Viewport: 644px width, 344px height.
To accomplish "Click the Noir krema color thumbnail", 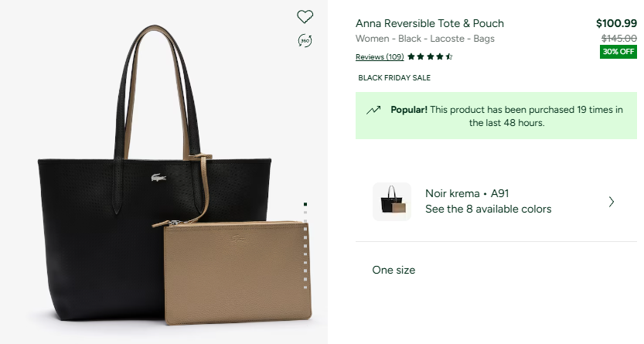I will click(x=392, y=202).
